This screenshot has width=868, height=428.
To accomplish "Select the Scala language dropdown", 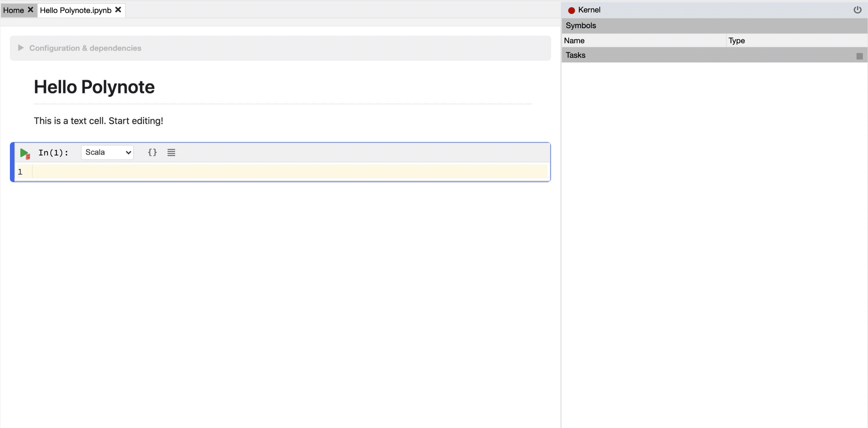I will [106, 152].
